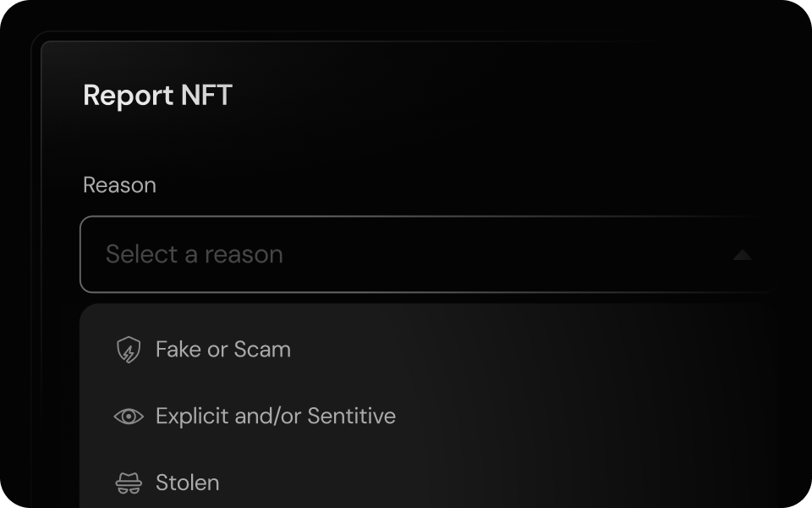Click the hat-and-glasses icon at the bottom
Image resolution: width=812 pixels, height=508 pixels.
(x=127, y=483)
